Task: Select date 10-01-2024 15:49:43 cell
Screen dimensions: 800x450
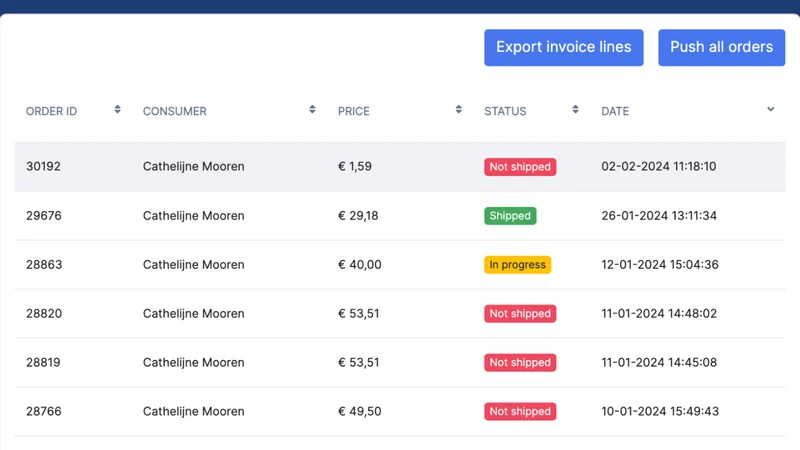Action: (660, 412)
